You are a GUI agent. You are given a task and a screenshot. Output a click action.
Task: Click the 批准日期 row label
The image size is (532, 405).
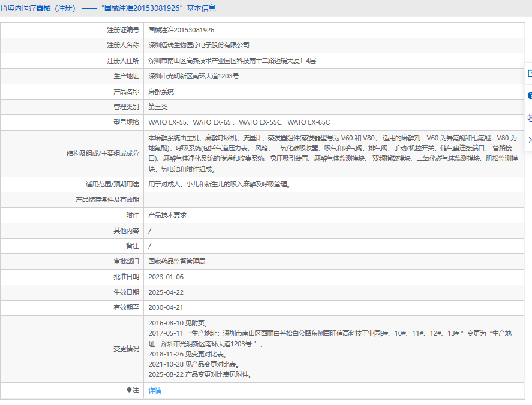(x=126, y=277)
